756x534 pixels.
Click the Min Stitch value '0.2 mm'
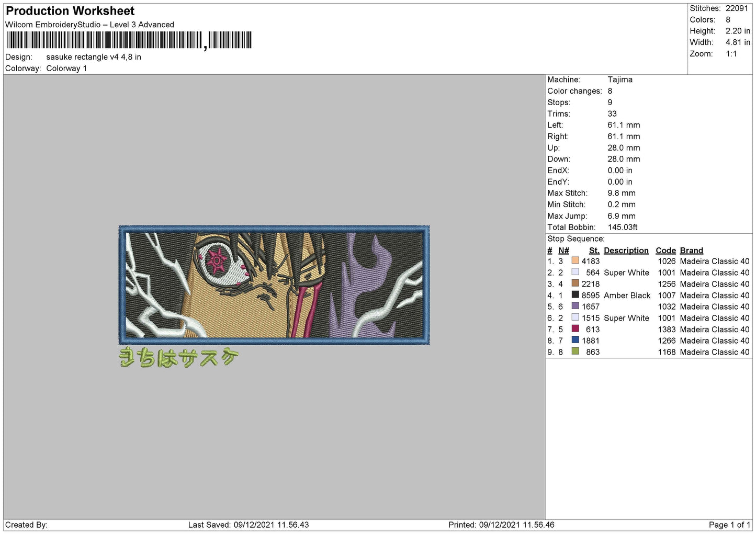pos(622,204)
